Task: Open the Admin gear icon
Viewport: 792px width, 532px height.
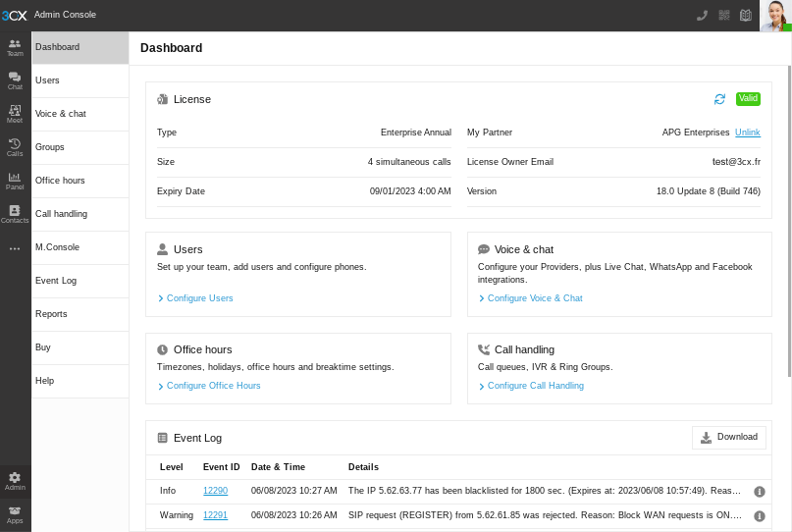Action: (15, 482)
